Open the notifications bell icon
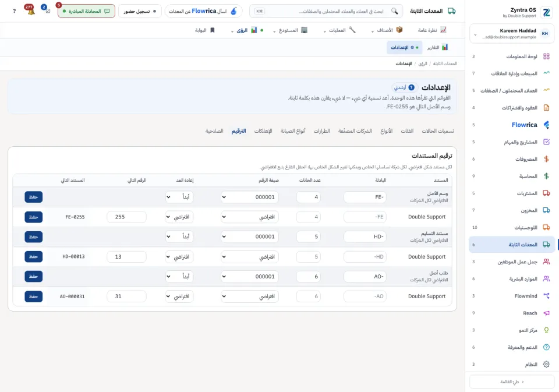Screen dimensions: 559x392 31,10
